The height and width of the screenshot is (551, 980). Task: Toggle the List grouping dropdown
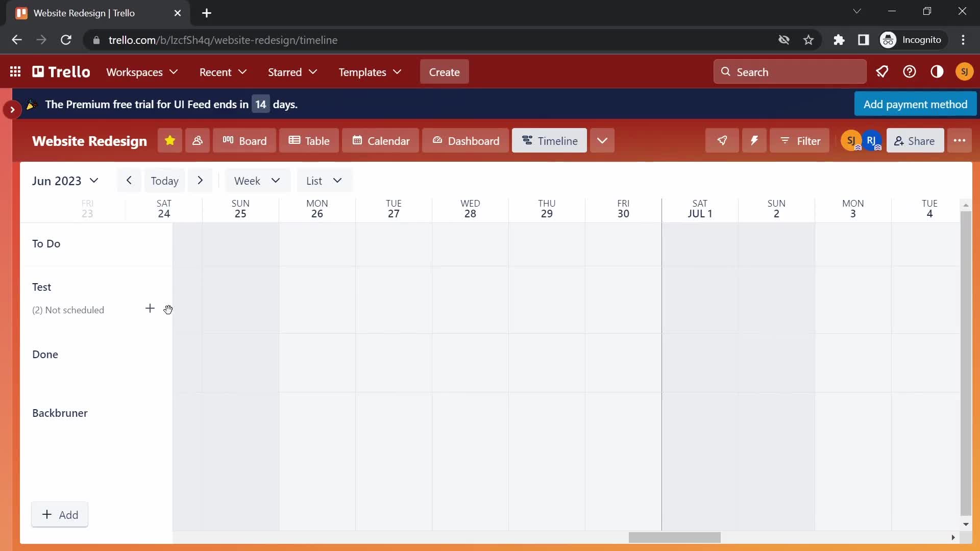(x=324, y=180)
